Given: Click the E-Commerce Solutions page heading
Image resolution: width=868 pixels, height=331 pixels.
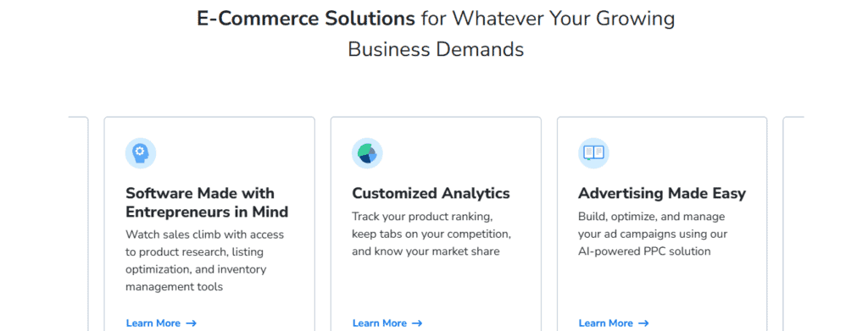Looking at the screenshot, I should [436, 34].
